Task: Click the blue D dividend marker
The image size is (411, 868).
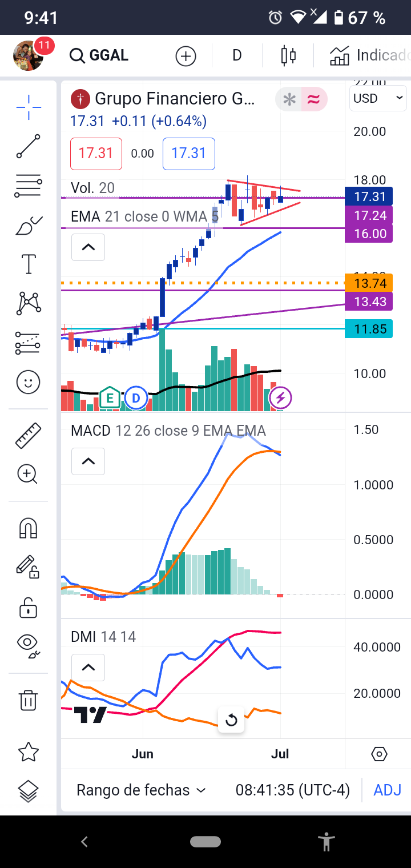Action: click(136, 398)
